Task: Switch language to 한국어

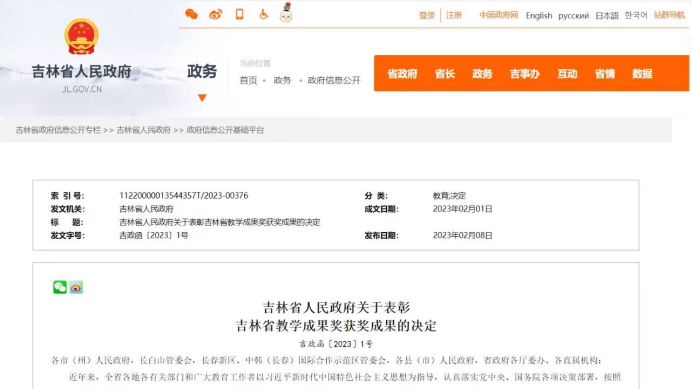Action: [636, 15]
